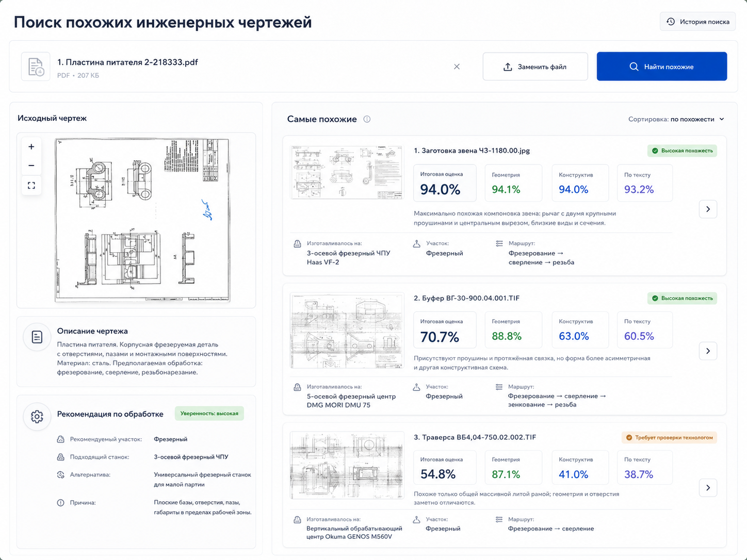Expand details arrow for Траверса ВБ4 result
The height and width of the screenshot is (560, 747).
coord(708,487)
